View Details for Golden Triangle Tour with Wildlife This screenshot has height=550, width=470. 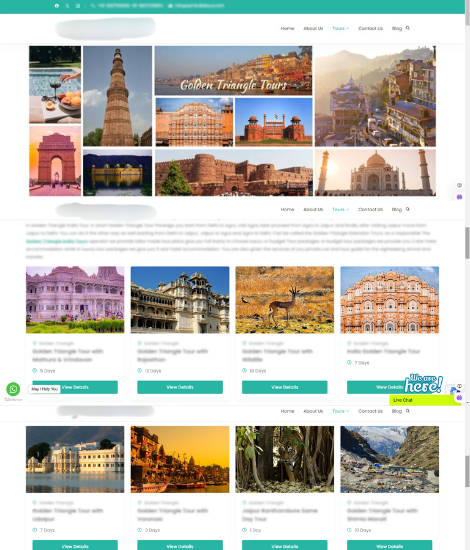coord(285,387)
